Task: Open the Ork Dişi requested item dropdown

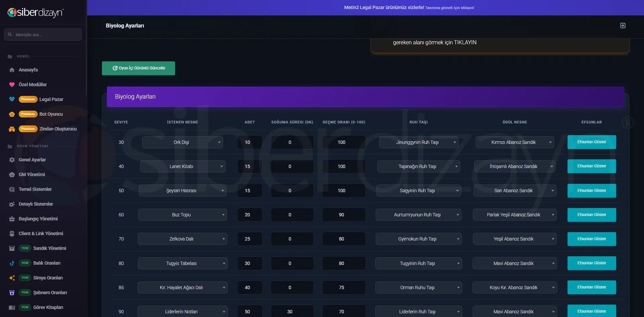Action: [182, 142]
